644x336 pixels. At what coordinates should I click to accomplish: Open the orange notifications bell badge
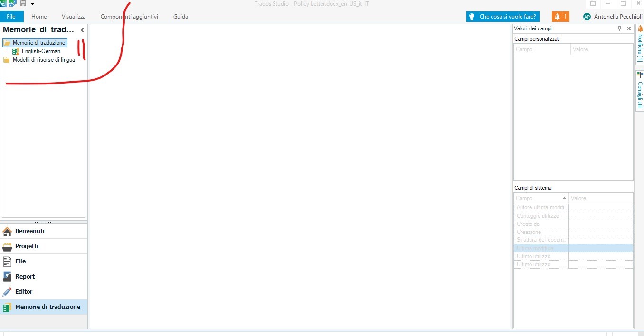(560, 17)
